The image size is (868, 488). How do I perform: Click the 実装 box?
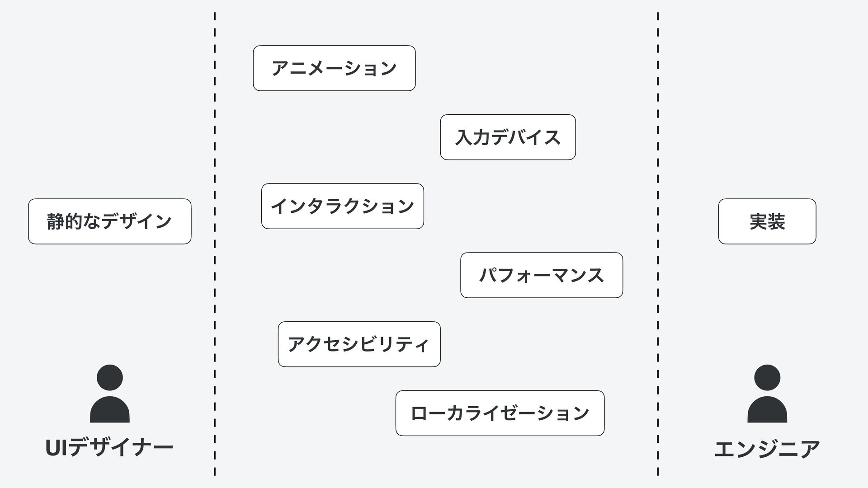point(767,221)
